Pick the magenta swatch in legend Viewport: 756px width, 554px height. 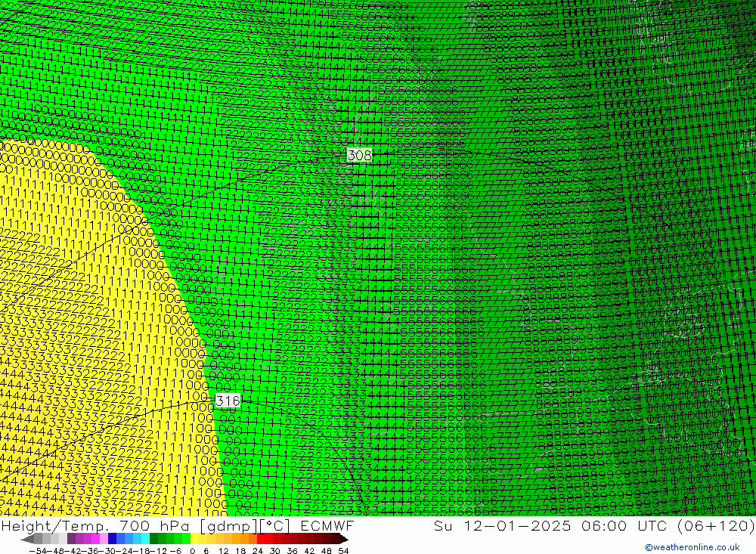point(95,539)
